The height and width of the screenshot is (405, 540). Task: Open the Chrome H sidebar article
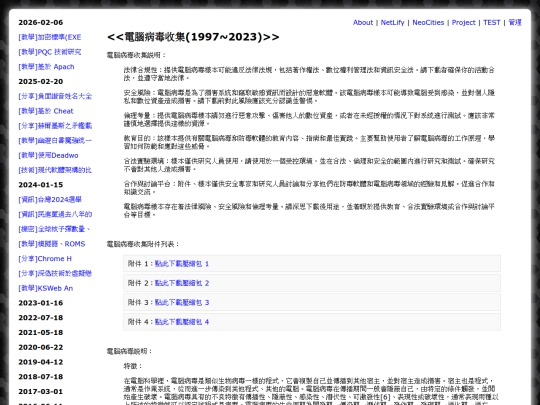(45, 259)
